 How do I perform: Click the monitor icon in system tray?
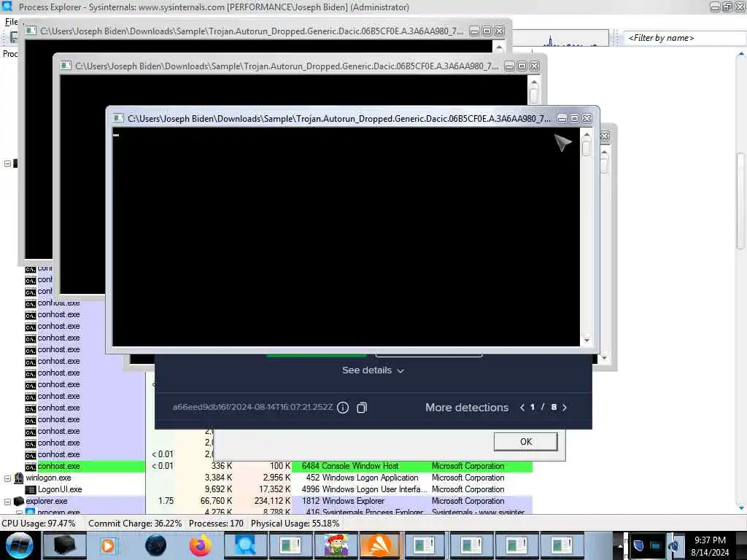pos(656,545)
